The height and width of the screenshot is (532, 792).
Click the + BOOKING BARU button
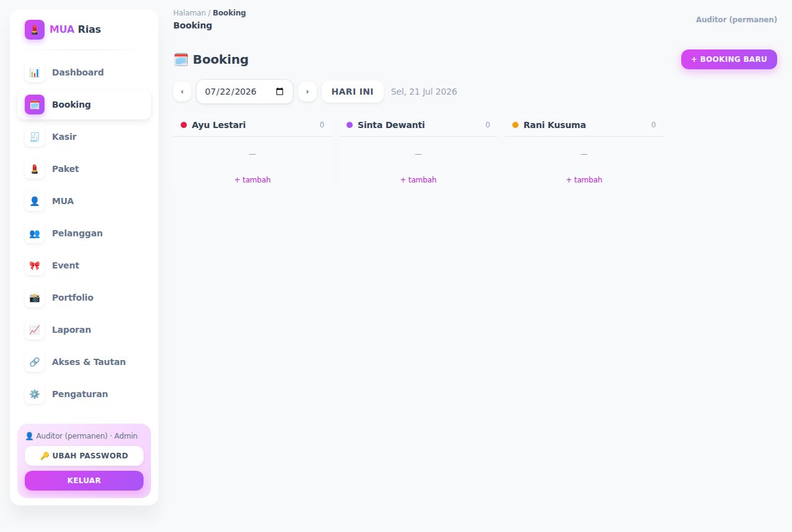click(729, 59)
